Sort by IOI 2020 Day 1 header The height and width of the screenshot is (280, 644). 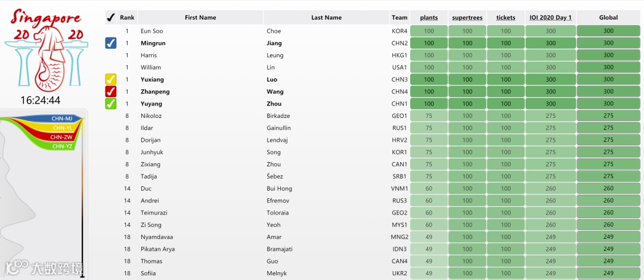pos(550,18)
